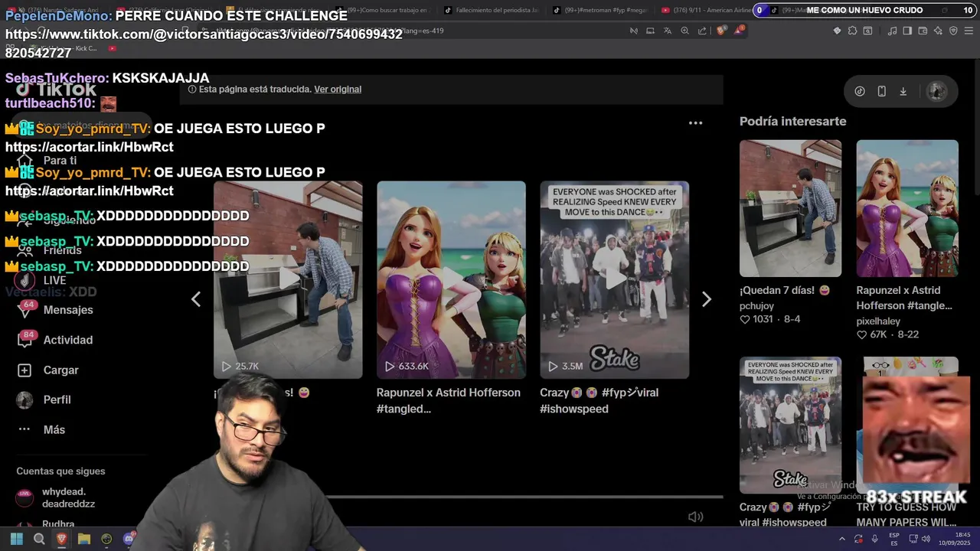980x551 pixels.
Task: Switch to Fallecimiento del periodista tab
Action: pyautogui.click(x=492, y=10)
